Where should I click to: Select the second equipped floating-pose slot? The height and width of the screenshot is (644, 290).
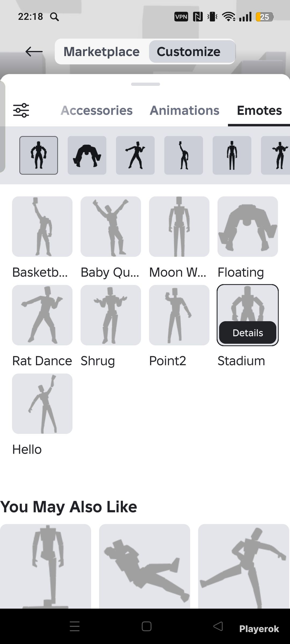pos(87,155)
